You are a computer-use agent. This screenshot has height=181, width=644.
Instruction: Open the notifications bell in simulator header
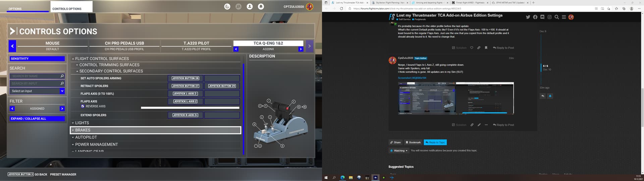tap(261, 6)
